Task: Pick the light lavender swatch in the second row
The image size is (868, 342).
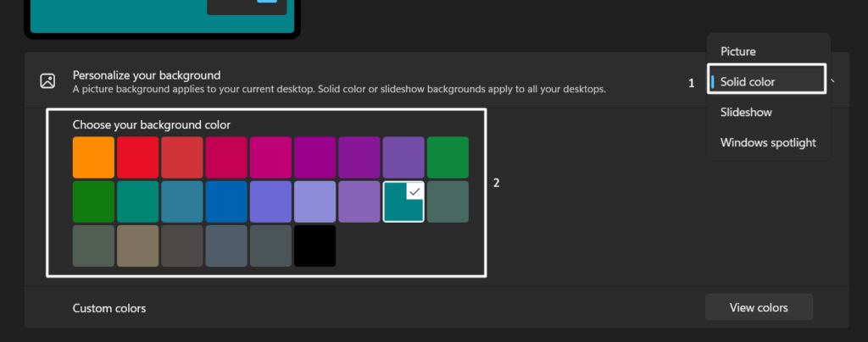Action: (x=315, y=201)
